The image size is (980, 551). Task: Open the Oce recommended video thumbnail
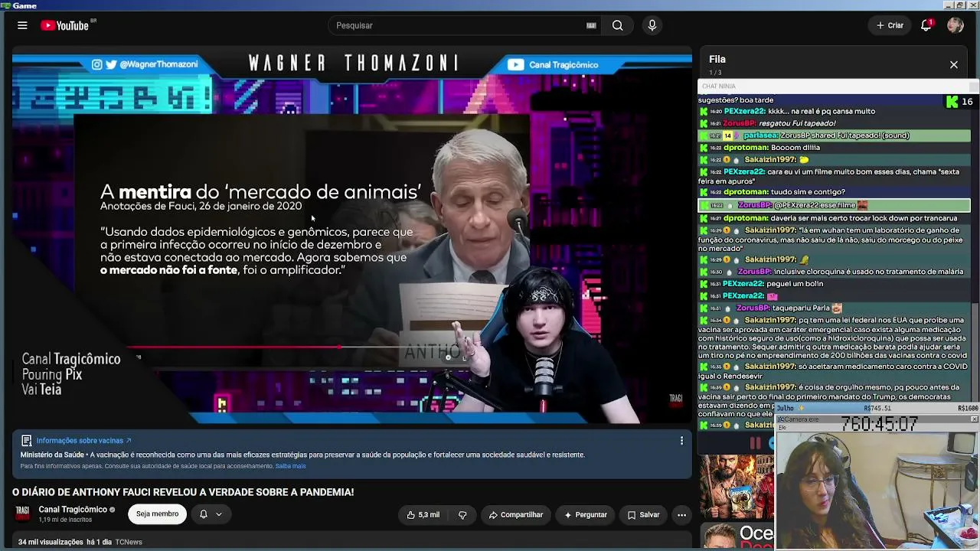point(738,536)
